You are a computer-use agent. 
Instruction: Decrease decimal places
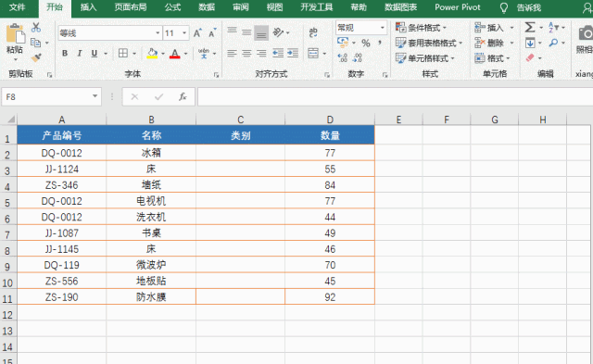pos(358,57)
